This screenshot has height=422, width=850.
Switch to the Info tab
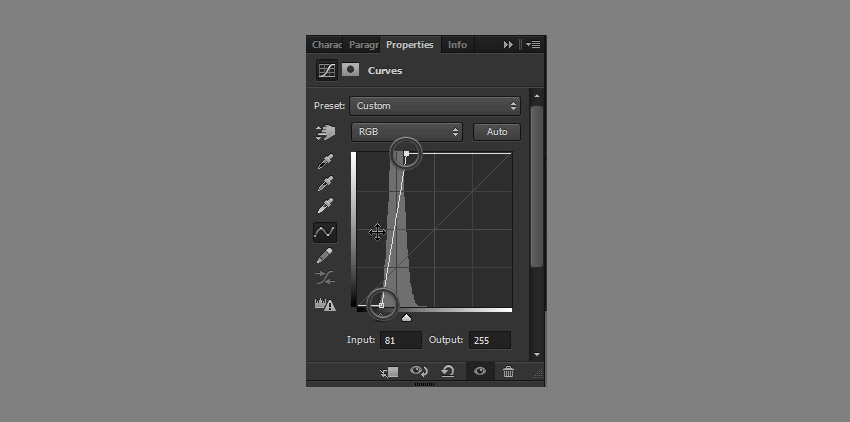click(x=457, y=45)
